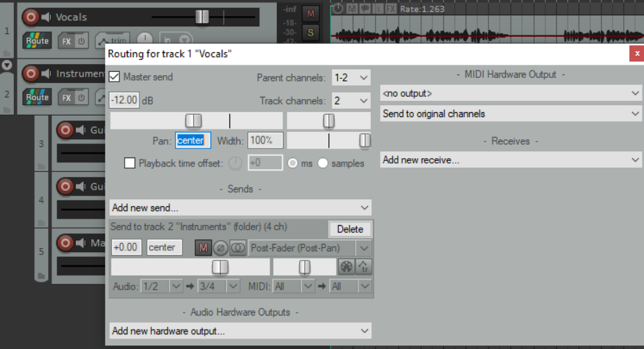Delete the send to Instruments track
The height and width of the screenshot is (349, 644).
click(350, 229)
